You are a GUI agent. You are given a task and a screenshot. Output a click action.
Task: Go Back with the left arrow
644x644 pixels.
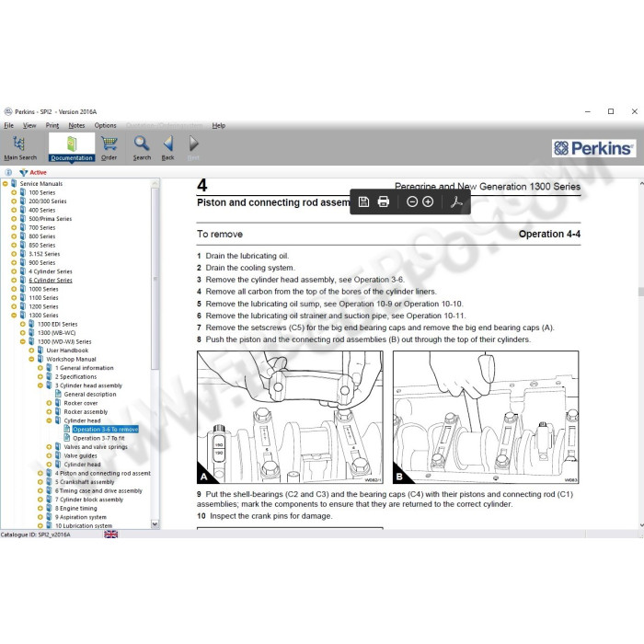point(168,148)
